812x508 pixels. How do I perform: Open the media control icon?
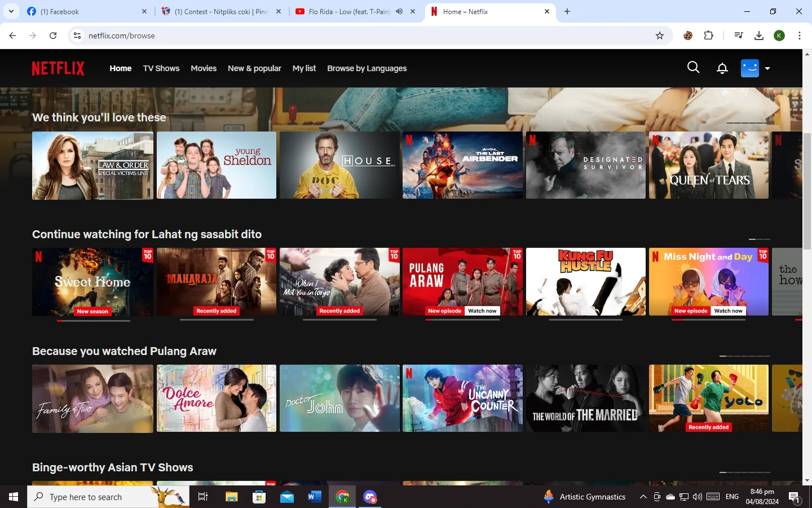point(739,36)
